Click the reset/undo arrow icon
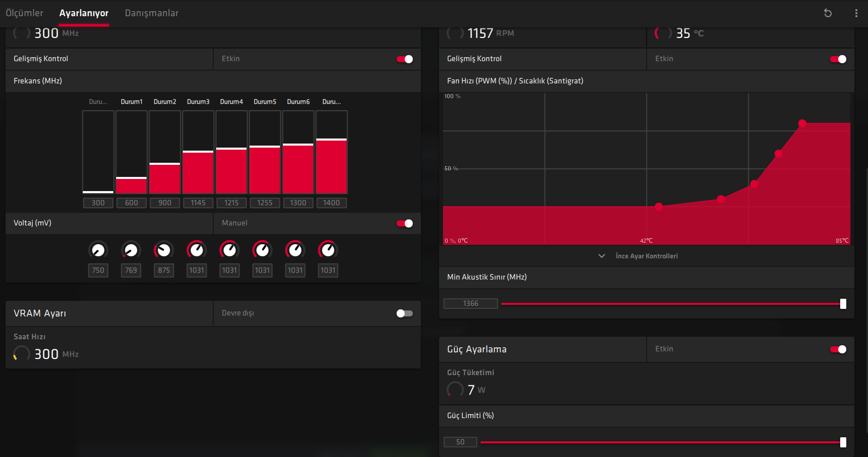 (828, 13)
